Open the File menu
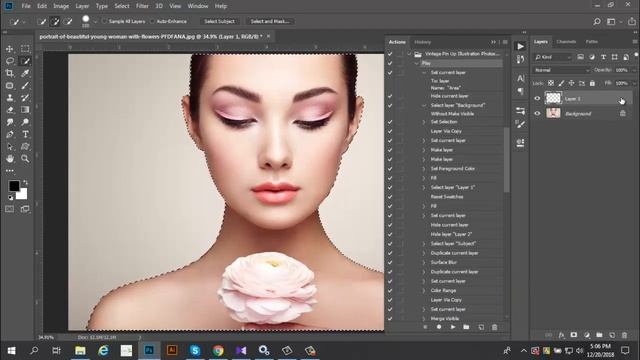 pyautogui.click(x=26, y=6)
